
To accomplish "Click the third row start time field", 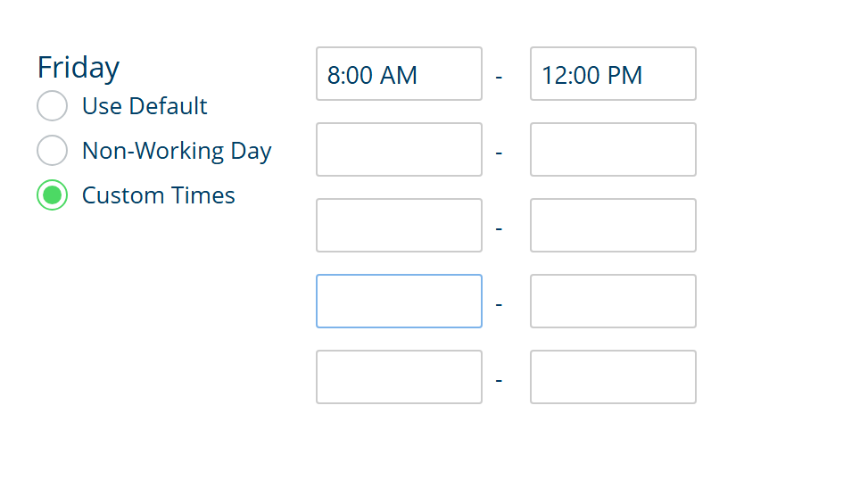I will point(399,226).
